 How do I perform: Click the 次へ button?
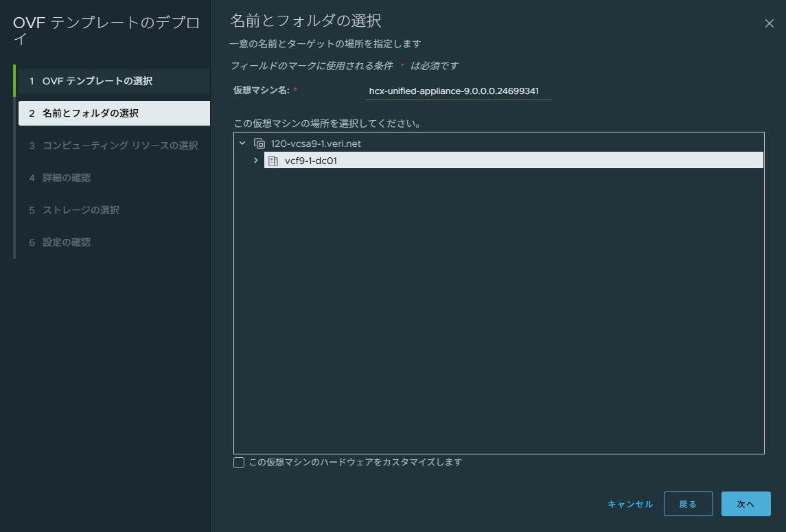click(745, 503)
